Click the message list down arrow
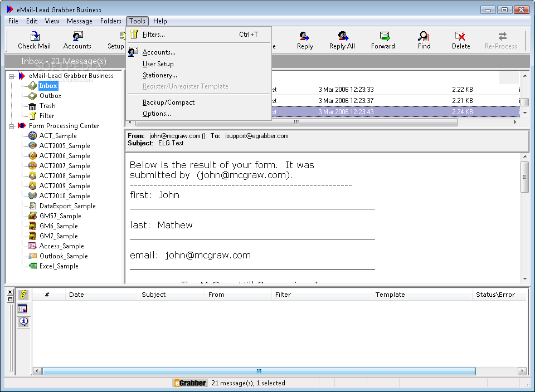Screen dimensions: 535x392 click(525, 112)
